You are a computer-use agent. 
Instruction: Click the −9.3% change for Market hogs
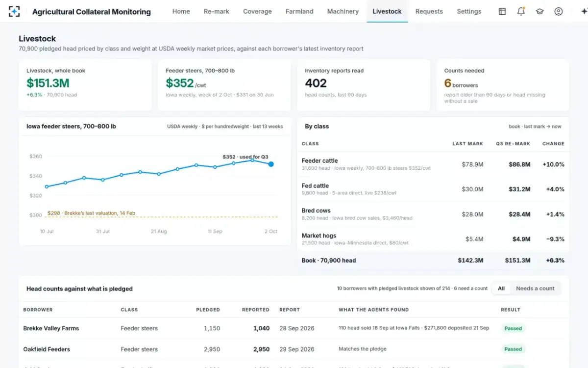[x=556, y=239]
